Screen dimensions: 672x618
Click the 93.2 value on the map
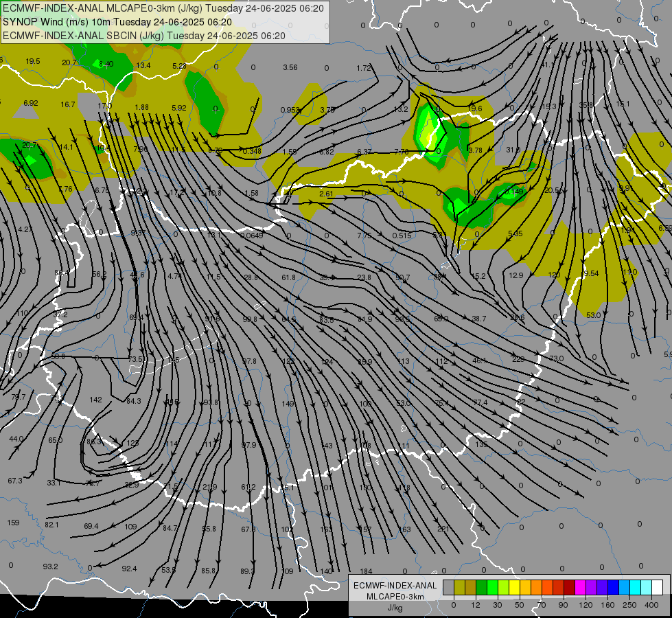50,566
